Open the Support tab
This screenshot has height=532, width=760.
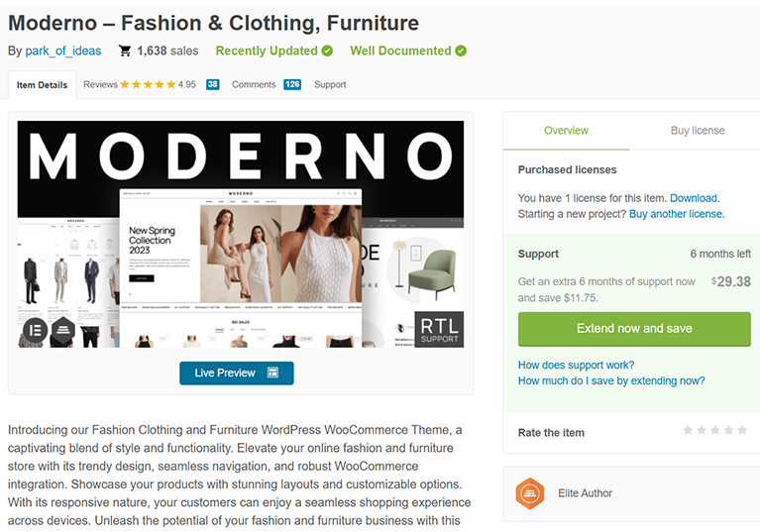(330, 85)
